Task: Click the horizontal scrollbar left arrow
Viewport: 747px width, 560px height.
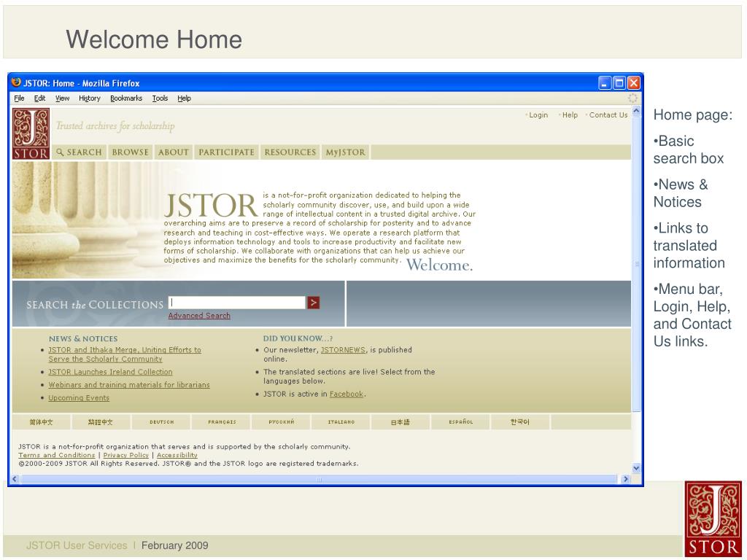Action: pos(15,479)
